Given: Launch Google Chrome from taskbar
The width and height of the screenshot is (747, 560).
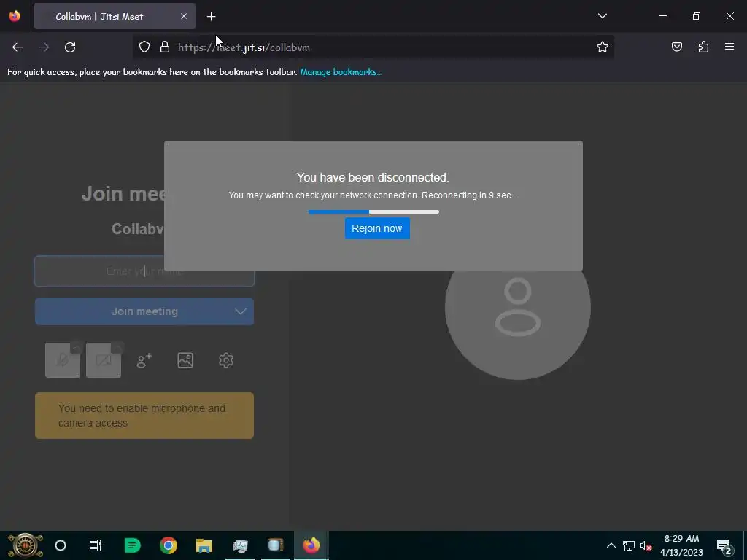Looking at the screenshot, I should [169, 545].
